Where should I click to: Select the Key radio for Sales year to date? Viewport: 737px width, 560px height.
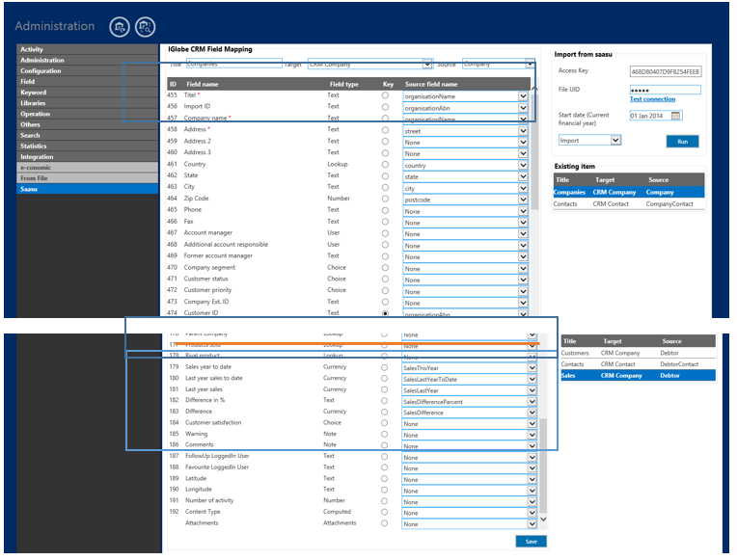coord(385,367)
